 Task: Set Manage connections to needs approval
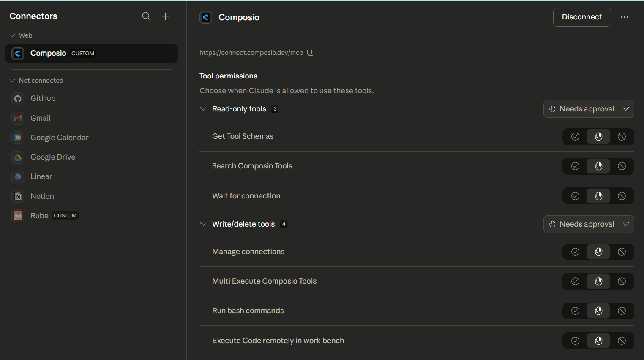point(598,252)
